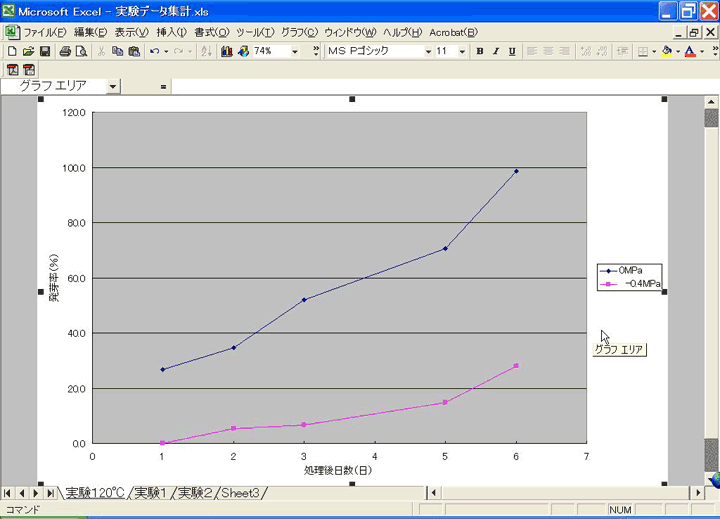720x519 pixels.
Task: Toggle Italic formatting
Action: pyautogui.click(x=496, y=51)
